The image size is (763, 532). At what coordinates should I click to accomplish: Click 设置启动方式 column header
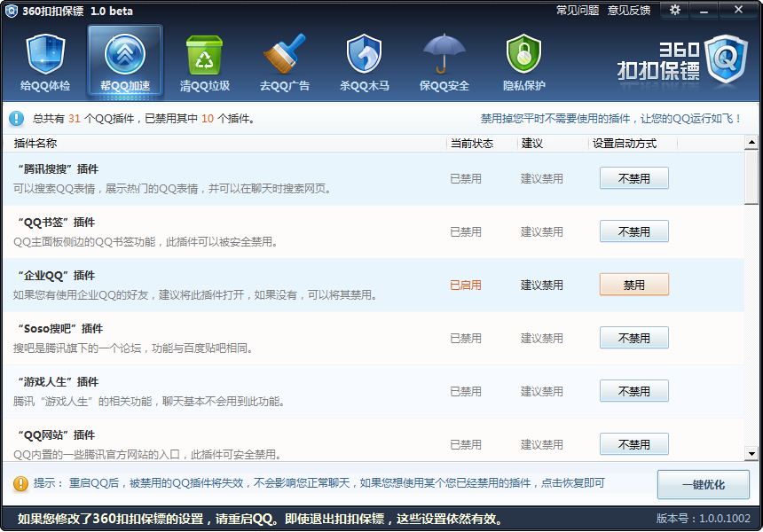[x=625, y=143]
